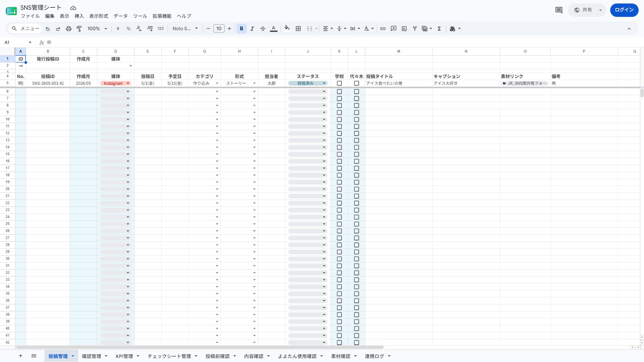This screenshot has height=362, width=644.
Task: Click the merge cells icon
Action: click(310, 29)
